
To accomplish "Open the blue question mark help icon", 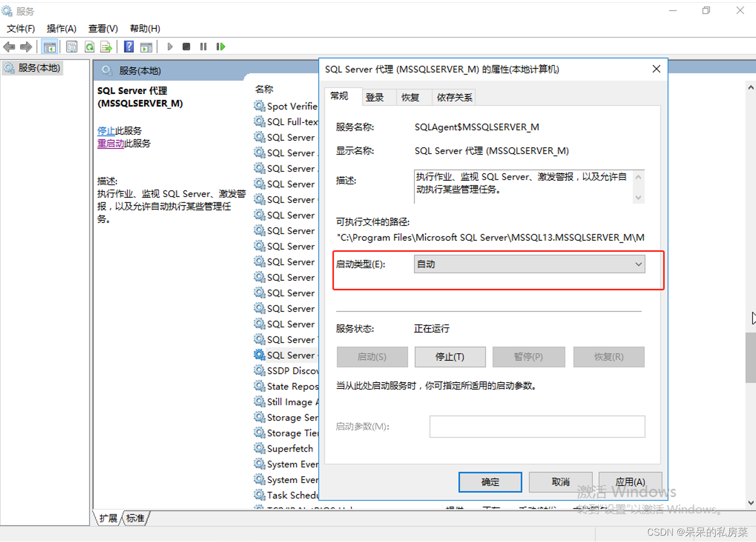I will click(129, 47).
